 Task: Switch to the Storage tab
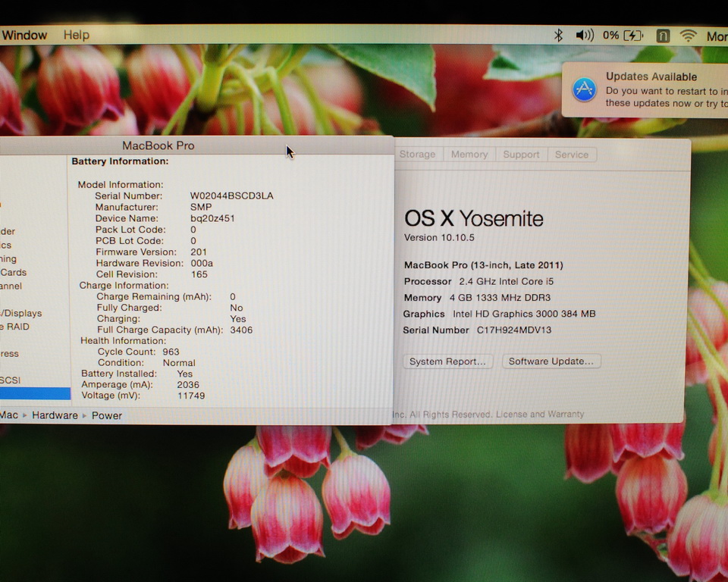tap(417, 154)
